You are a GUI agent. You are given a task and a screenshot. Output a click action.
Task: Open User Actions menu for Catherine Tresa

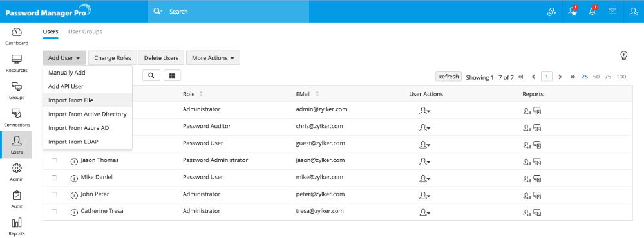tap(424, 212)
